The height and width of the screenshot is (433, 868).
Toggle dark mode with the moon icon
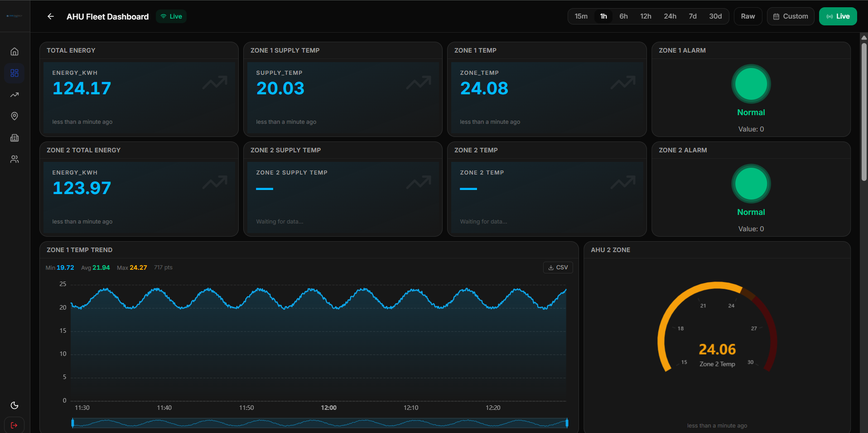[14, 405]
